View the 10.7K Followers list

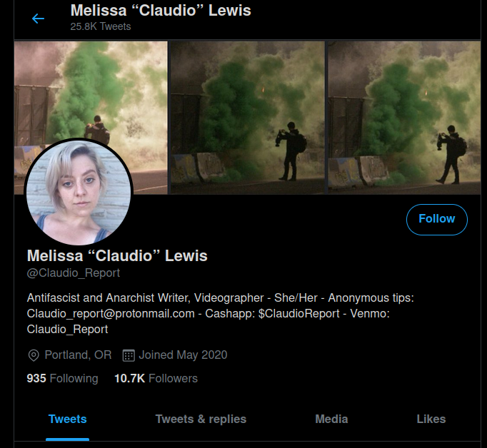156,379
